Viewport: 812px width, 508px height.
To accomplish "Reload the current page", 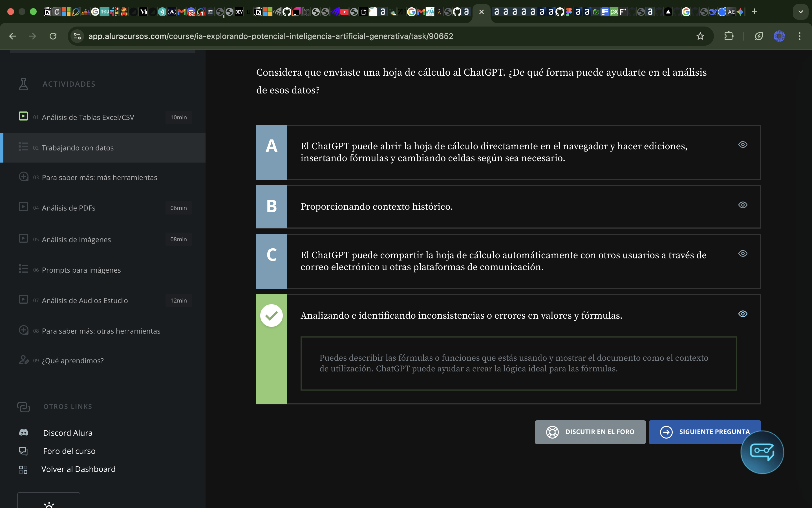I will coord(53,36).
